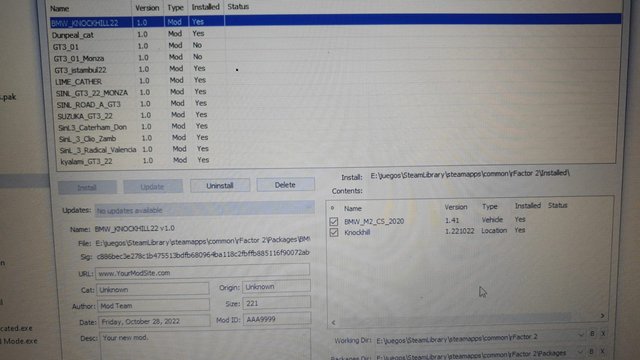The image size is (640, 360).
Task: Click the Packages Dir X clear button
Action: [x=602, y=351]
